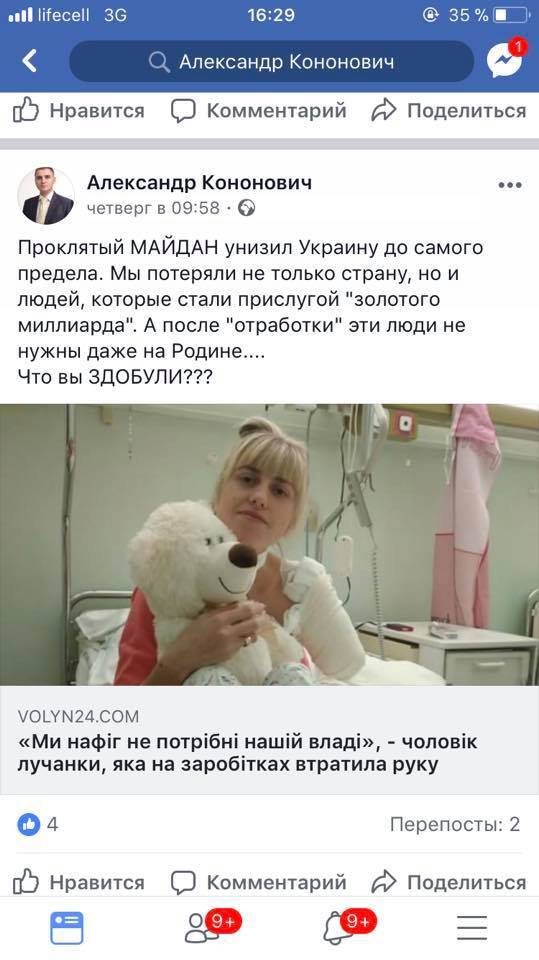The image size is (539, 960).
Task: Open Александр Кононович profile picture
Action: pyautogui.click(x=45, y=195)
